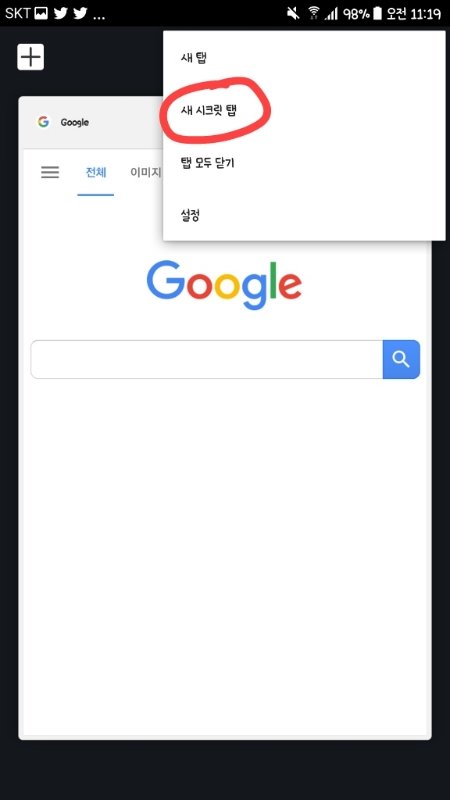Tap the muted sound status icon
This screenshot has width=450, height=800.
tap(293, 13)
